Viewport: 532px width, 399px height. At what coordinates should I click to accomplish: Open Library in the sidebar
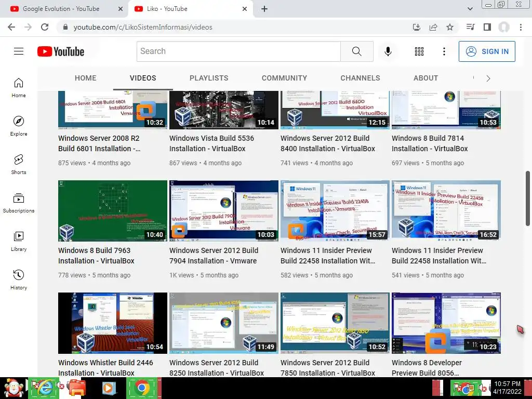coord(19,241)
